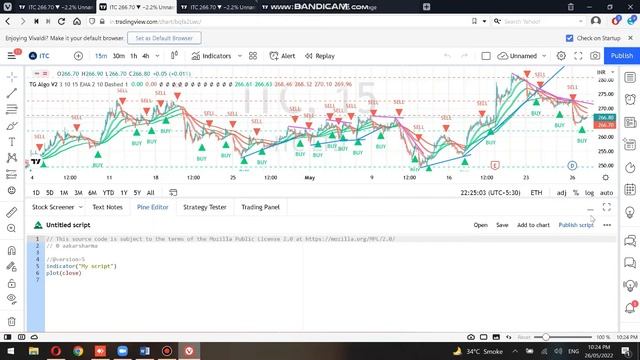Expand the indicators favorites dropdown arrow
The height and width of the screenshot is (360, 640).
(240, 56)
